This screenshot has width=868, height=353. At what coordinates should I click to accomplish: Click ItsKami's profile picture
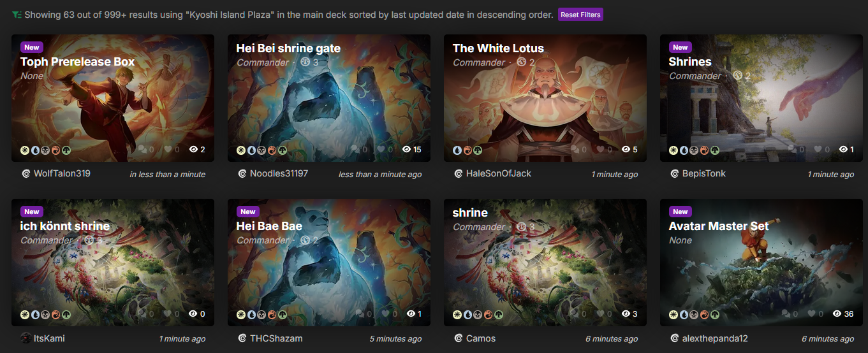point(26,338)
